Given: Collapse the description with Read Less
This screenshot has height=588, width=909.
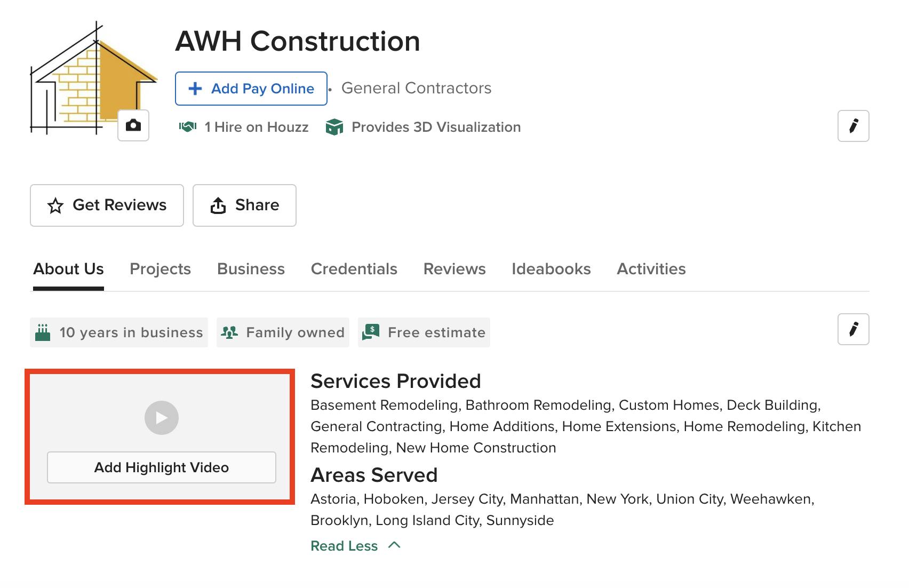Looking at the screenshot, I should coord(355,546).
